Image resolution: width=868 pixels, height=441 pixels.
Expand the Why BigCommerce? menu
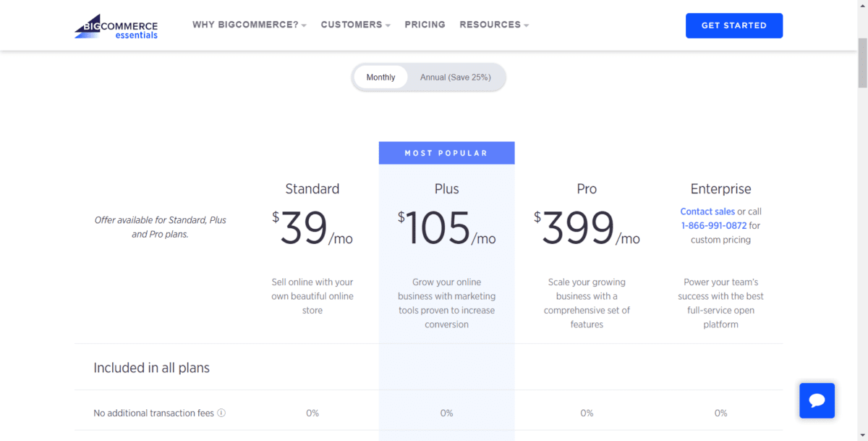click(250, 25)
